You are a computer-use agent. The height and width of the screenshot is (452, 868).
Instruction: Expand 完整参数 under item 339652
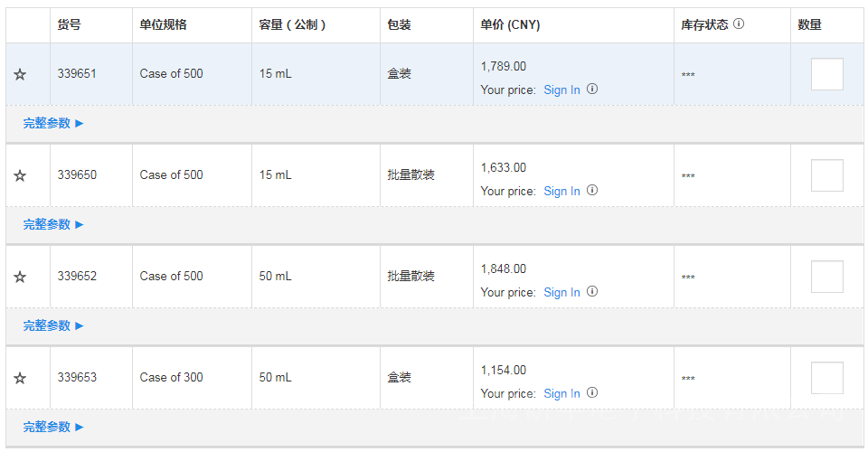pyautogui.click(x=52, y=325)
